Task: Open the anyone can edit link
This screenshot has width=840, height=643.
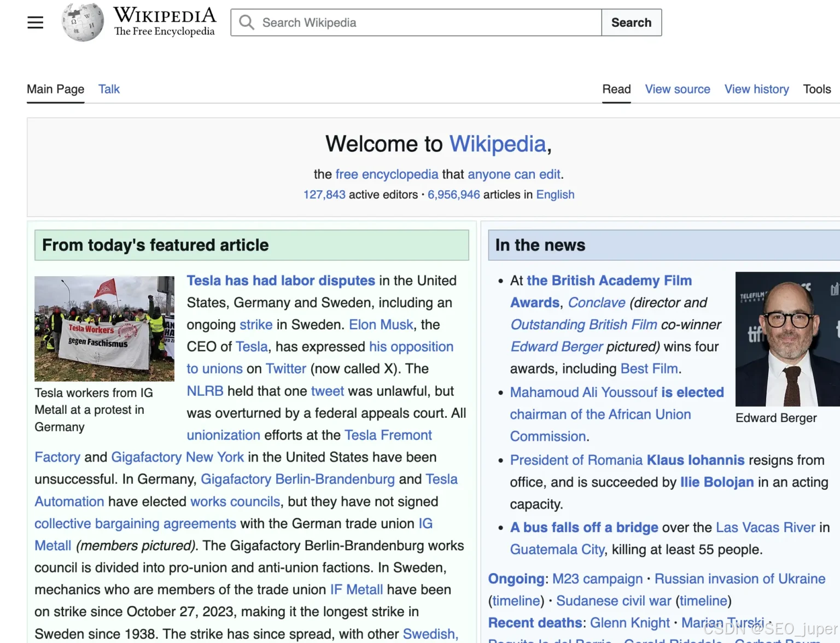Action: 514,174
